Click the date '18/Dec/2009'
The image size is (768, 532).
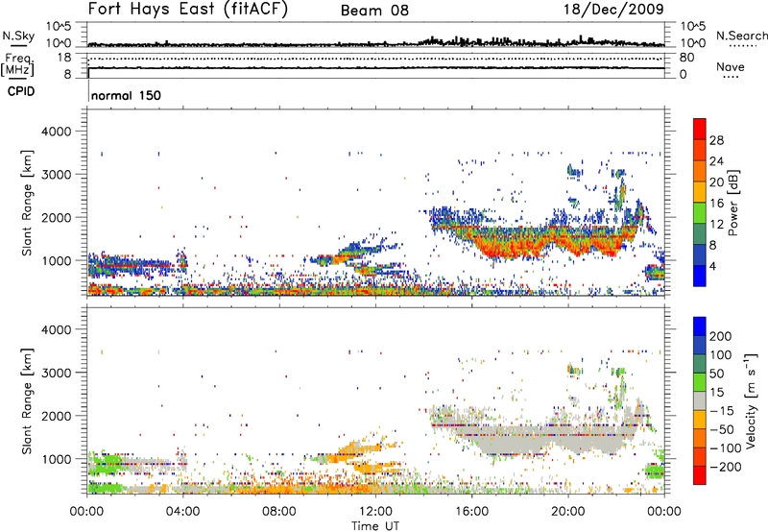point(613,9)
